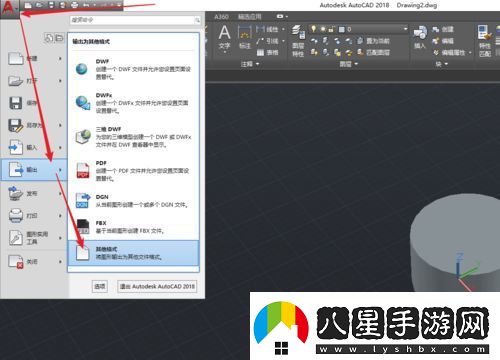Click the Undo arrow in quick access toolbar
This screenshot has width=500, height=360.
pyautogui.click(x=86, y=5)
